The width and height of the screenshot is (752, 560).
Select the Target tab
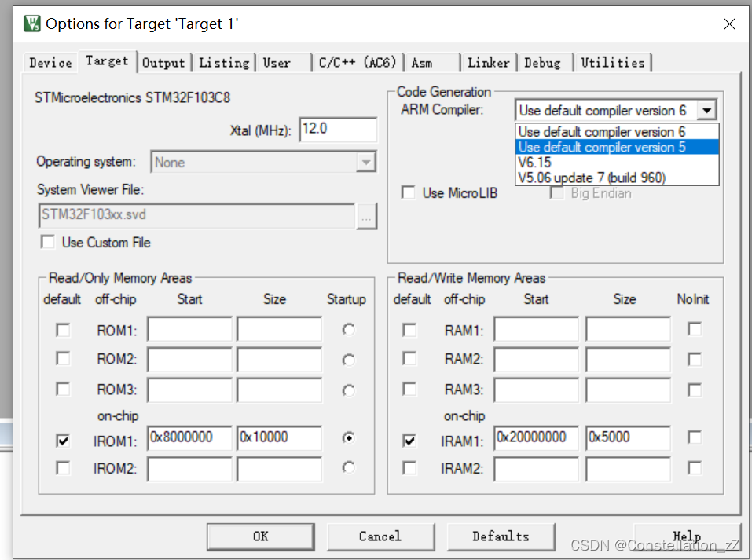pos(107,61)
